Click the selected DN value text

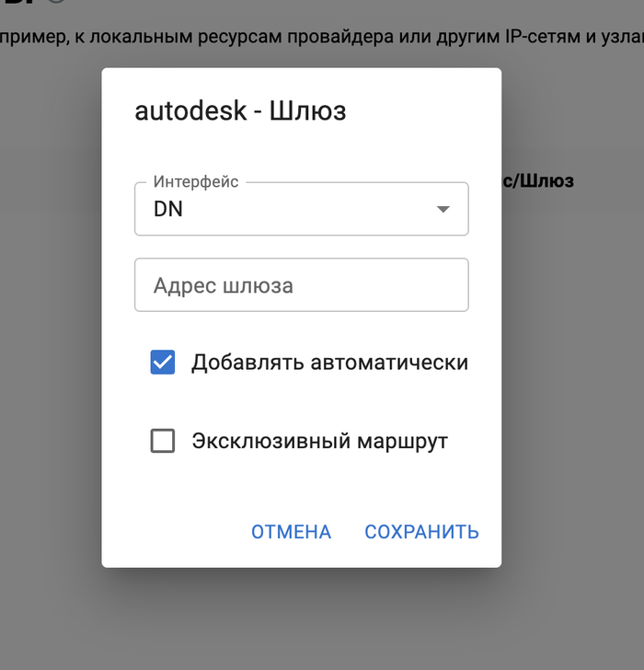pyautogui.click(x=168, y=210)
